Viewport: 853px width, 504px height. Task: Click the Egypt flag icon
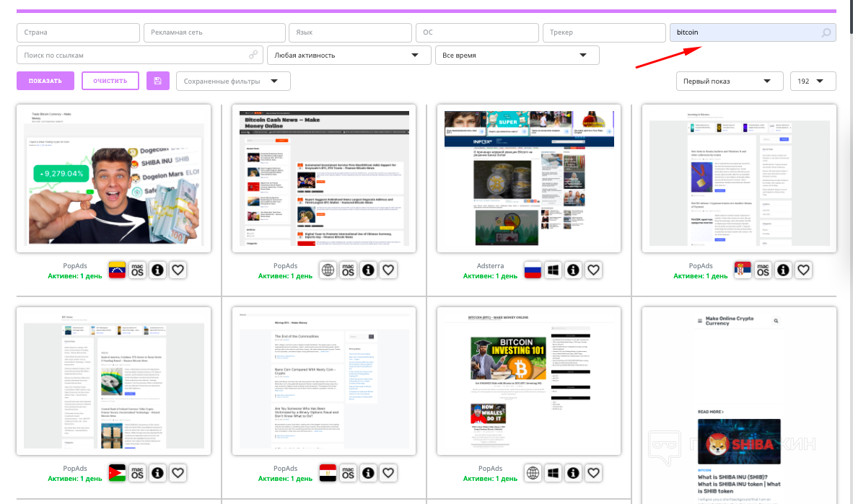[328, 473]
